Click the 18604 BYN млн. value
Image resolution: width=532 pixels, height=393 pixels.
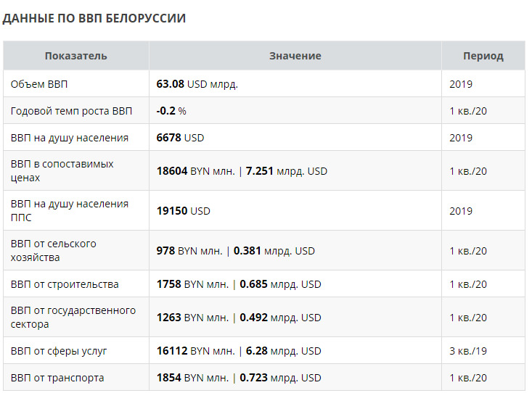[x=196, y=171]
